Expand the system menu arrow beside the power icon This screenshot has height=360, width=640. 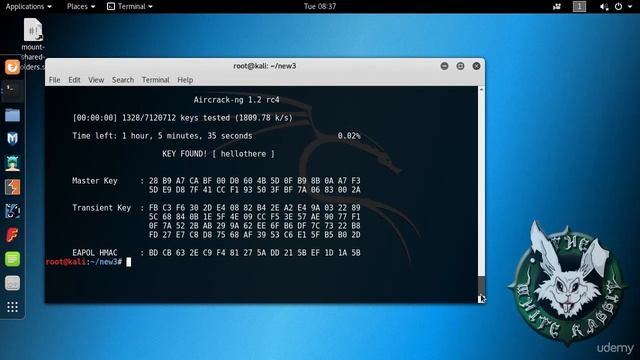[x=630, y=7]
